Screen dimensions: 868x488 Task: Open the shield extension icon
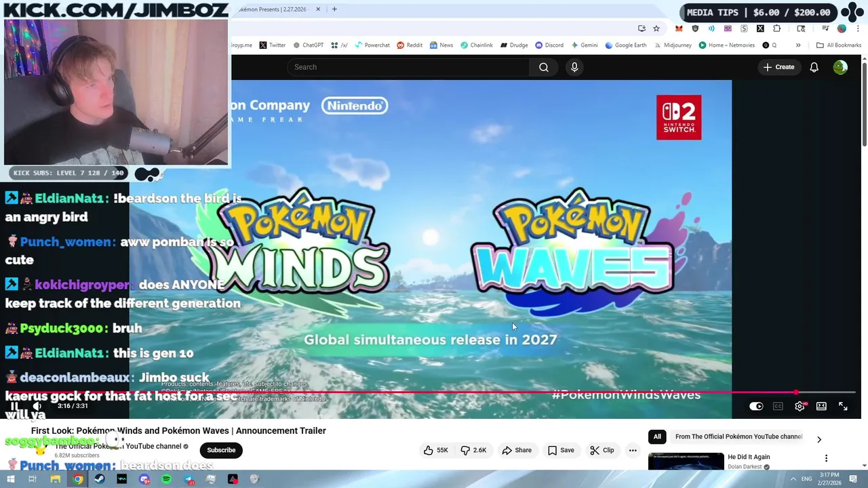tap(695, 28)
